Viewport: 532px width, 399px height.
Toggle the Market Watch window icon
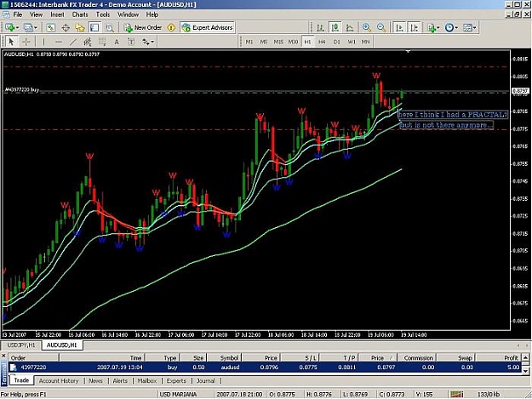pos(50,27)
